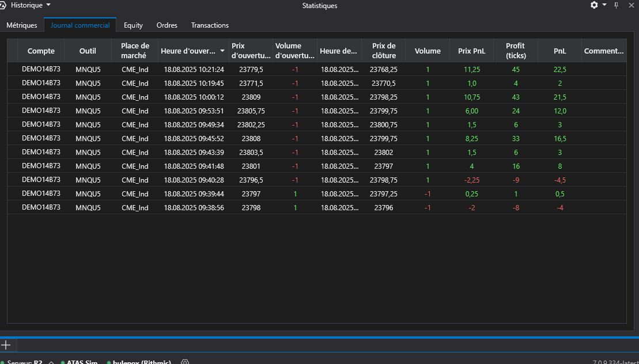Switch to the Métriques tab
639x364 pixels.
click(x=22, y=25)
